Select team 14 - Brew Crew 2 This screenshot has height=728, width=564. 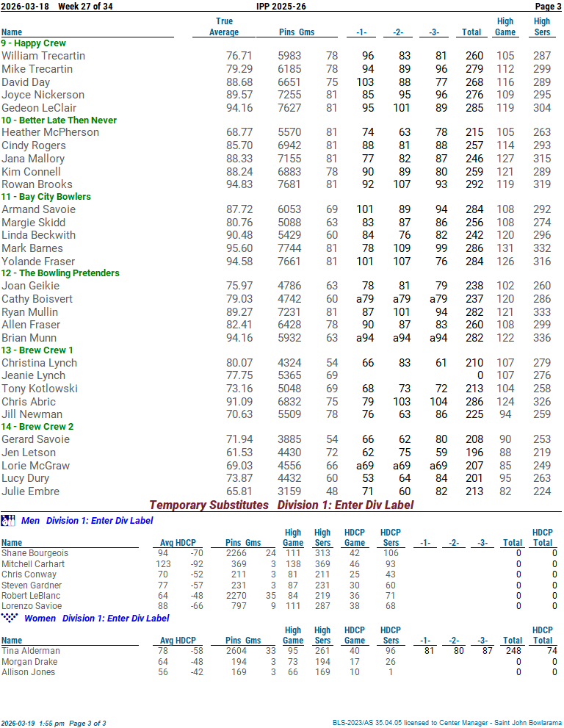[x=37, y=427]
